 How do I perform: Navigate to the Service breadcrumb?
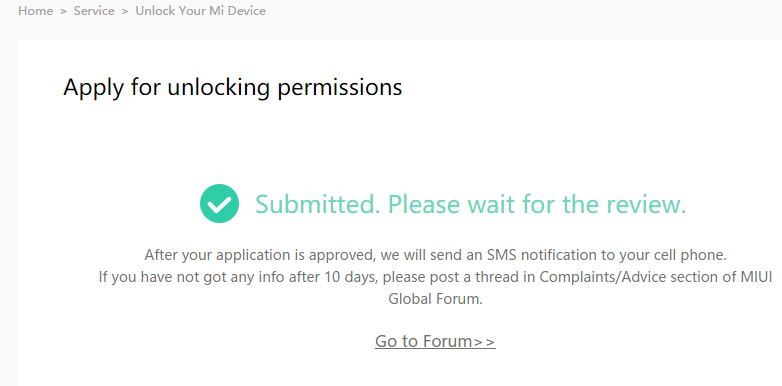click(94, 10)
